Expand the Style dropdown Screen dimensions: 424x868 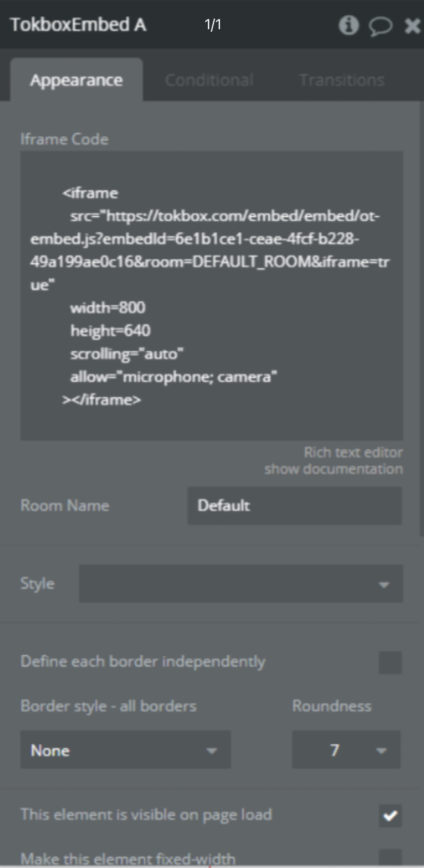(x=241, y=584)
